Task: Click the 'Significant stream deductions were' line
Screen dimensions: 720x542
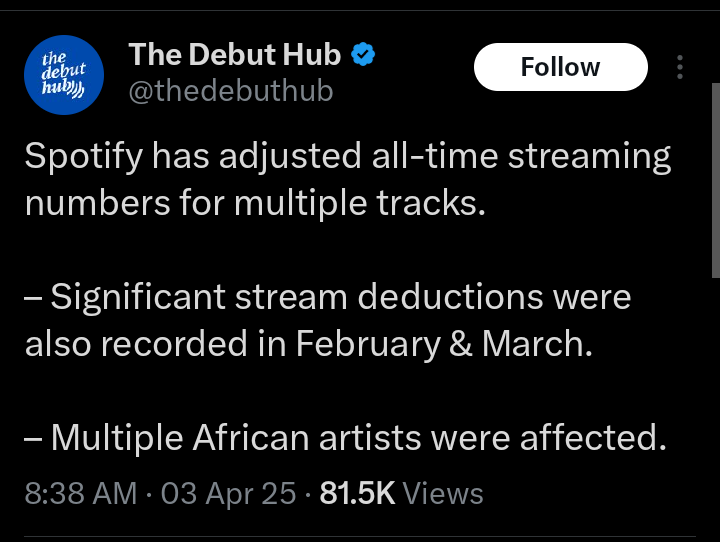Action: pyautogui.click(x=340, y=297)
